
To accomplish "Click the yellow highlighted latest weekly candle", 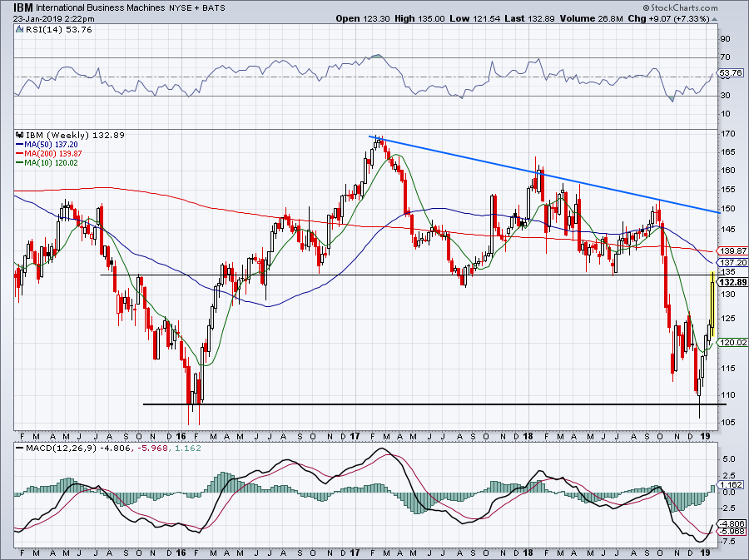I will 712,304.
